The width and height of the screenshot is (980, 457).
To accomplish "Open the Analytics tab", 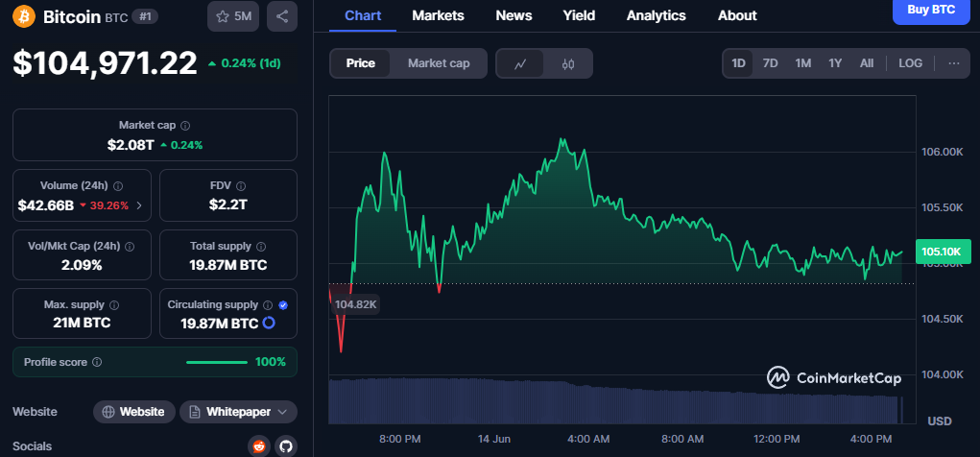I will (x=657, y=15).
